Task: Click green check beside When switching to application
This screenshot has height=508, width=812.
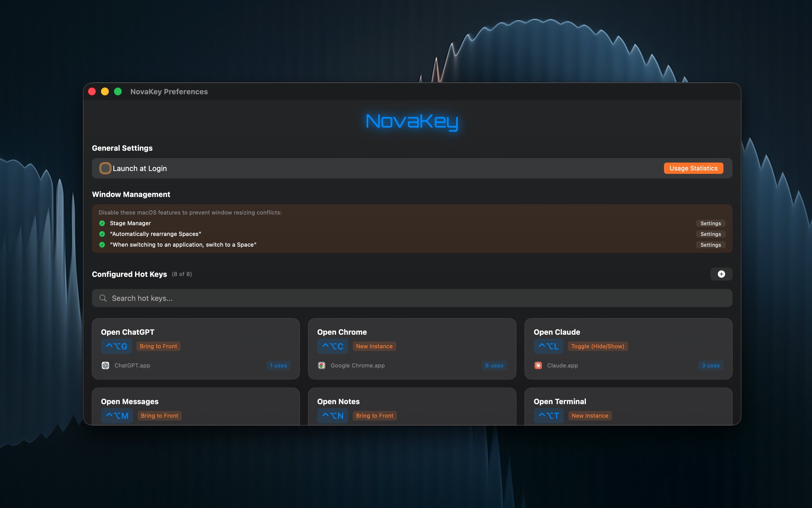Action: [102, 245]
